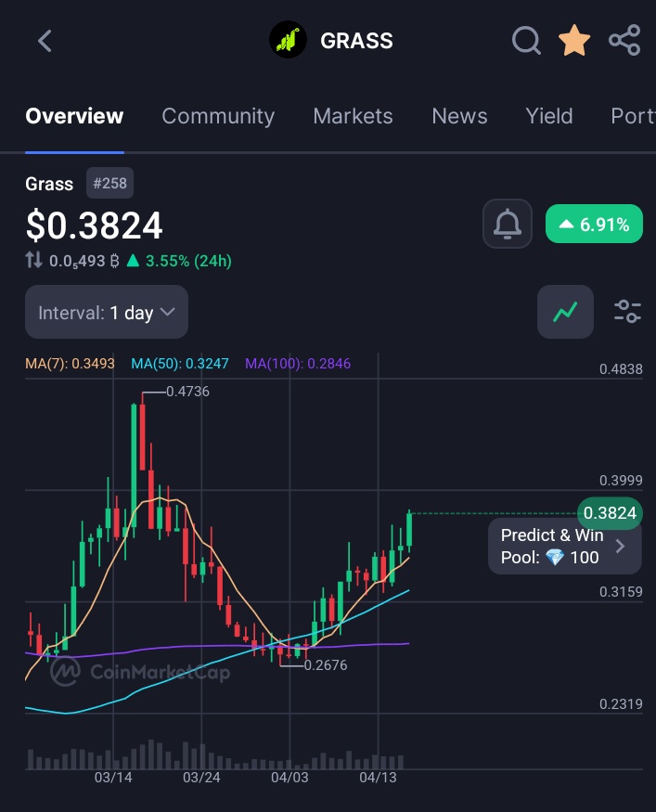Tap the Grass coin name label
The width and height of the screenshot is (656, 812).
click(49, 184)
